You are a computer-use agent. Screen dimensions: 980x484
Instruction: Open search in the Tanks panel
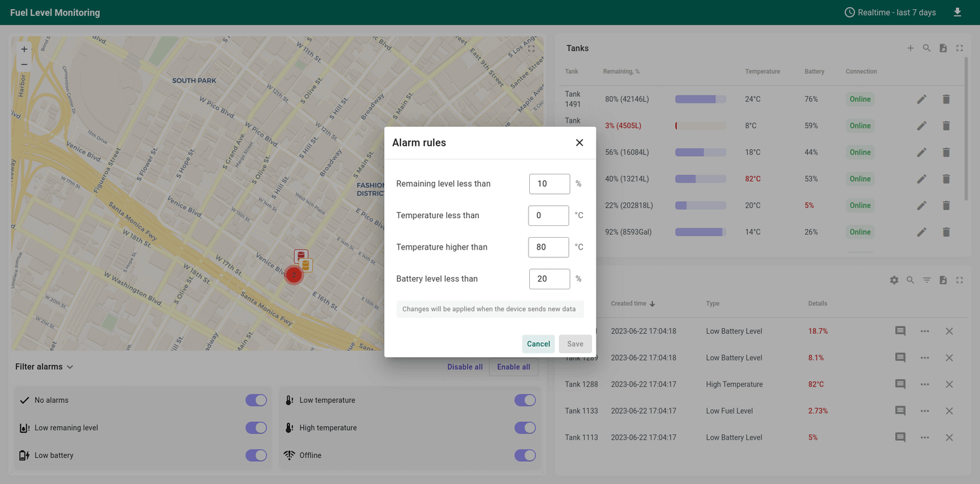[x=926, y=48]
